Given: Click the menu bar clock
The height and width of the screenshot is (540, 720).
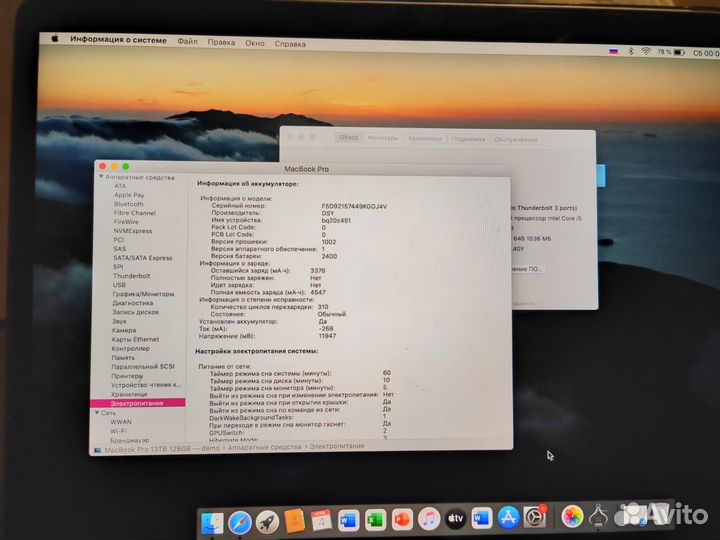Looking at the screenshot, I should click(706, 53).
